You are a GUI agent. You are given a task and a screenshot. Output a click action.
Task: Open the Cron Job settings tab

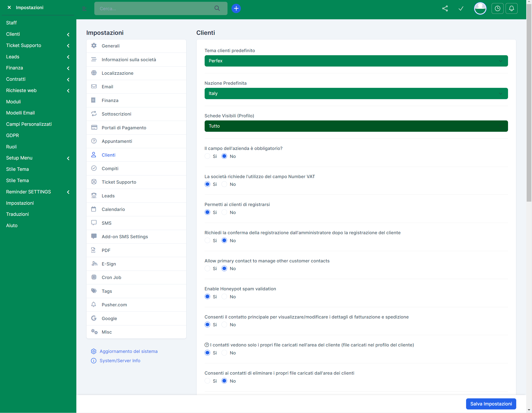click(111, 277)
